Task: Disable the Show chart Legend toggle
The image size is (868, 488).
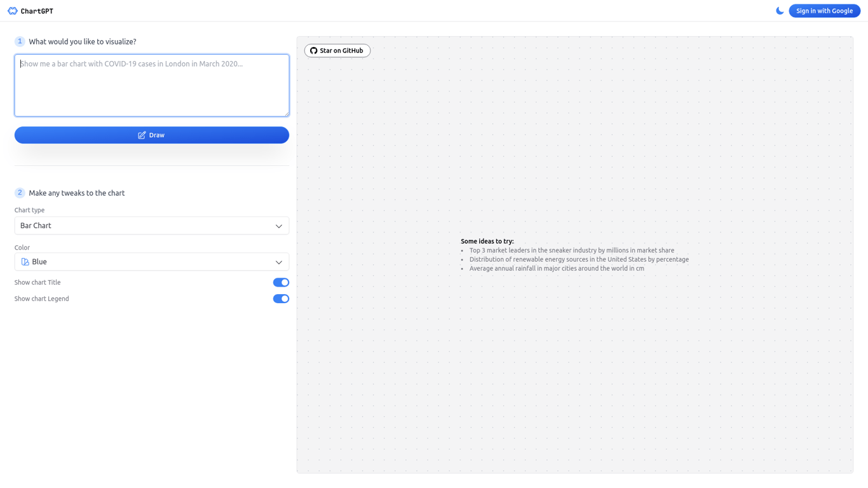Action: tap(281, 298)
